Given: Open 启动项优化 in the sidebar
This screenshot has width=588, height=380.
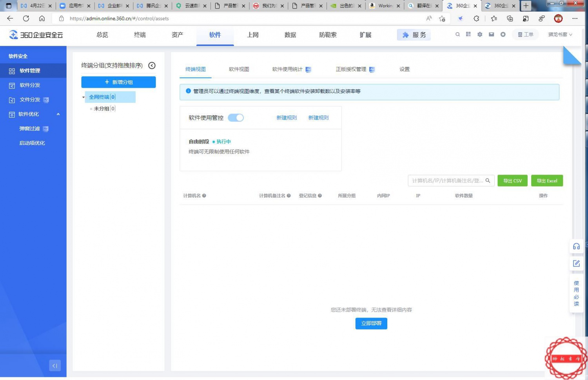Looking at the screenshot, I should (x=33, y=143).
